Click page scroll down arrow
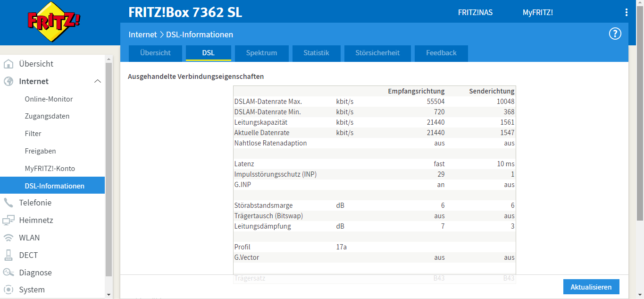 [640, 295]
